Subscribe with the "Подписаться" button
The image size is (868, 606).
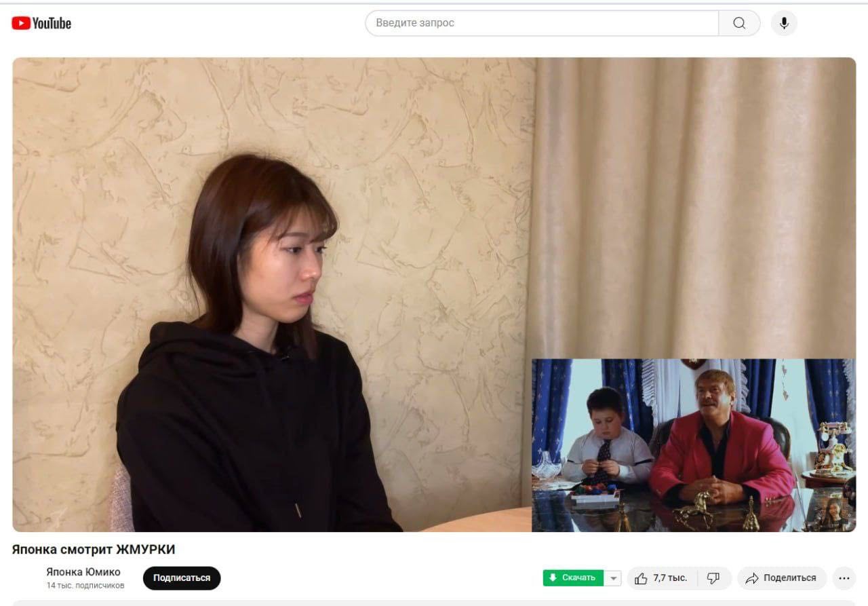[182, 578]
